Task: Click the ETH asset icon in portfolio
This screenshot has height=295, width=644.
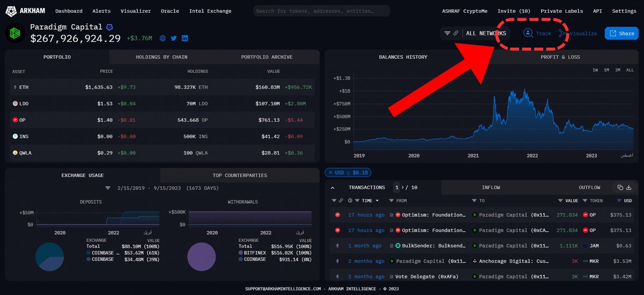Action: tap(14, 87)
